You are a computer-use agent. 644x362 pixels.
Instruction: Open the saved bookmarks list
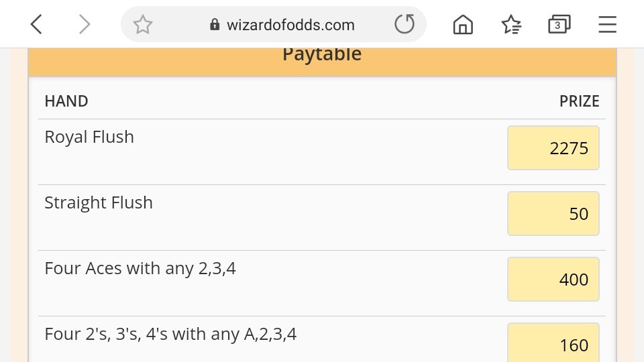click(512, 25)
